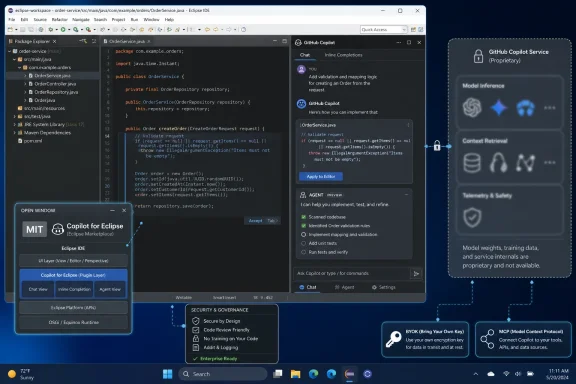The width and height of the screenshot is (576, 384).
Task: Expand Maven Dependencies node
Action: 14,132
